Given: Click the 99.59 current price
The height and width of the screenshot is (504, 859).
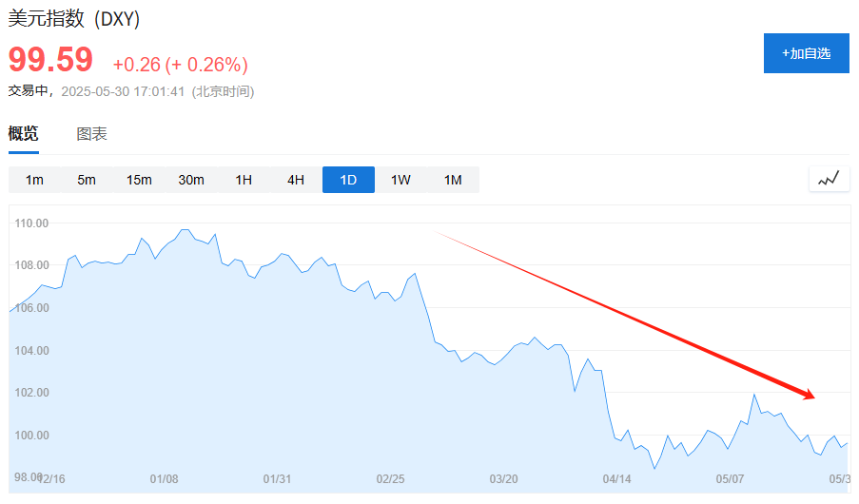Looking at the screenshot, I should coord(50,59).
